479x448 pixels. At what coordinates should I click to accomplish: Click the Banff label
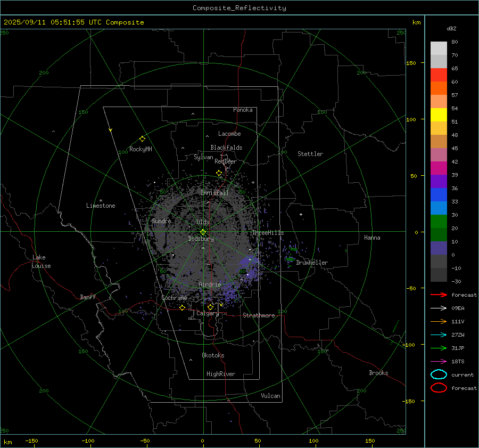pyautogui.click(x=88, y=297)
